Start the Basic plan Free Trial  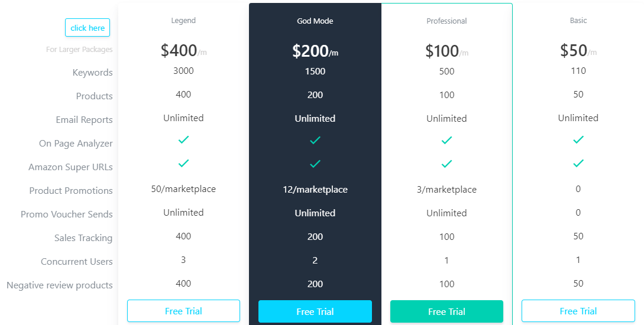tap(578, 311)
